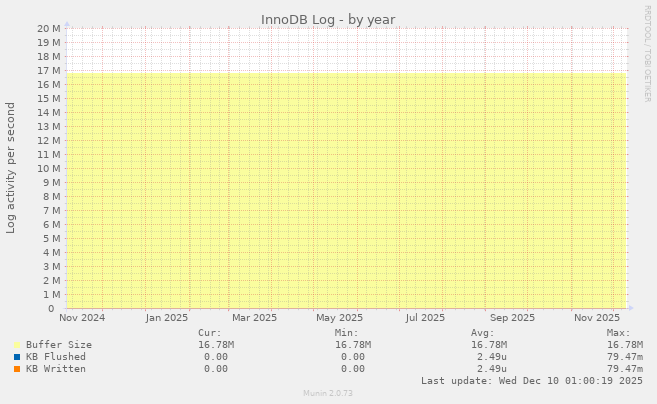Click the blue KB Flushed legend swatch
Viewport: 657px width, 404px height.
[17, 357]
